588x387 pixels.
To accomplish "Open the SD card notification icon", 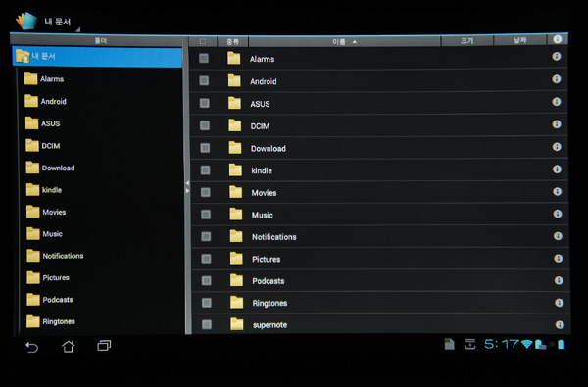I will point(449,344).
